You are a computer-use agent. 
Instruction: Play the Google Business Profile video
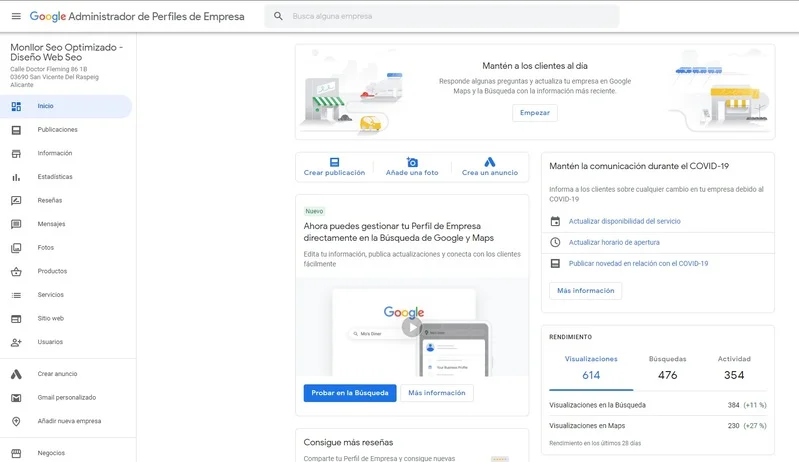411,326
